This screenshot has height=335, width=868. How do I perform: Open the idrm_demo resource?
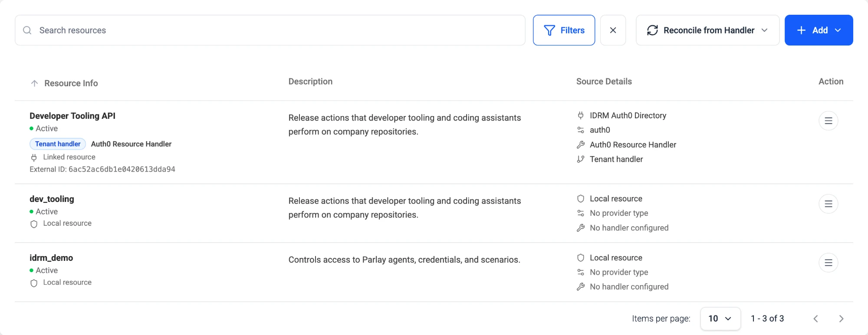[x=51, y=258]
